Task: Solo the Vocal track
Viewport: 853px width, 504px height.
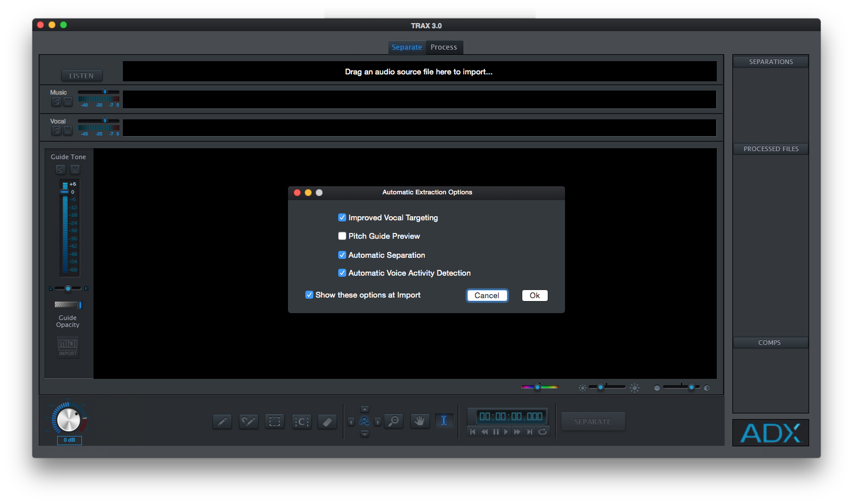Action: tap(56, 130)
